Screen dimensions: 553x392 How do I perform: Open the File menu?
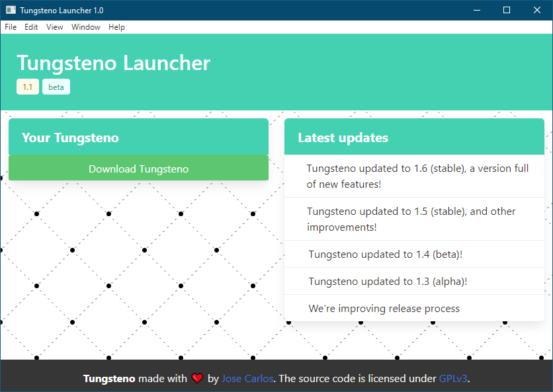click(11, 27)
